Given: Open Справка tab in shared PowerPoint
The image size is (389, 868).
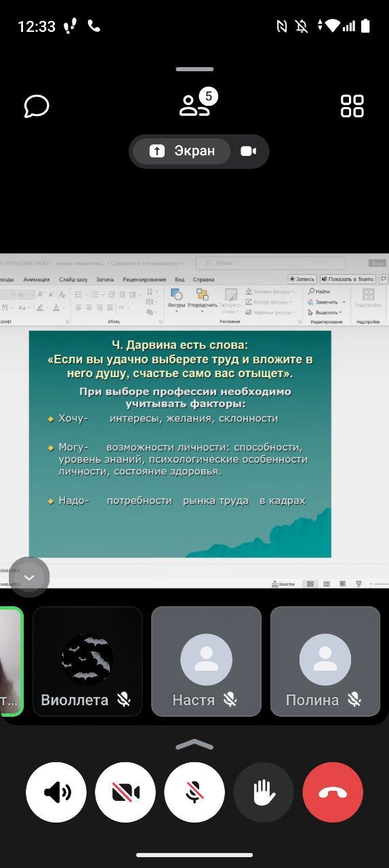Looking at the screenshot, I should tap(203, 279).
